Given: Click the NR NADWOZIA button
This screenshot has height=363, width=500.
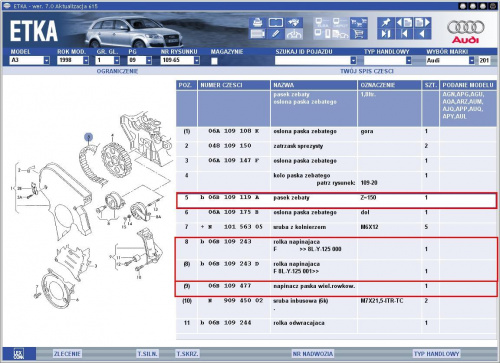Looking at the screenshot, I should 313,354.
